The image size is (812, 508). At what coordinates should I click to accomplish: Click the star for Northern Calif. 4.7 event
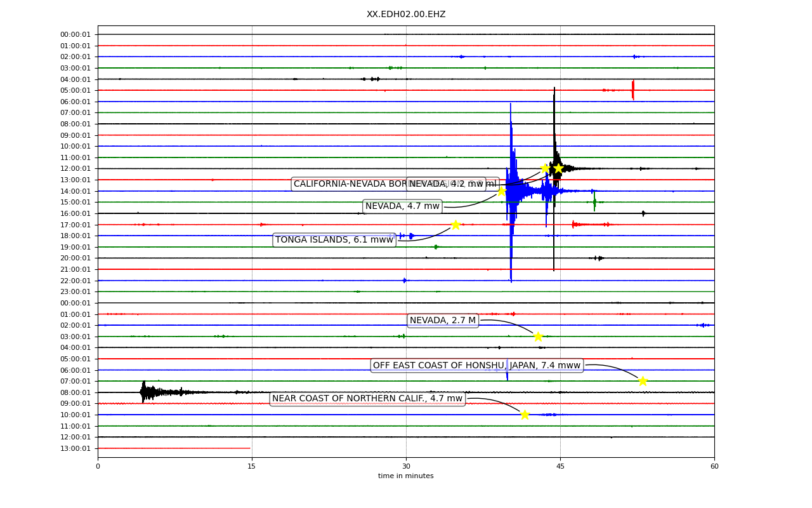(525, 415)
